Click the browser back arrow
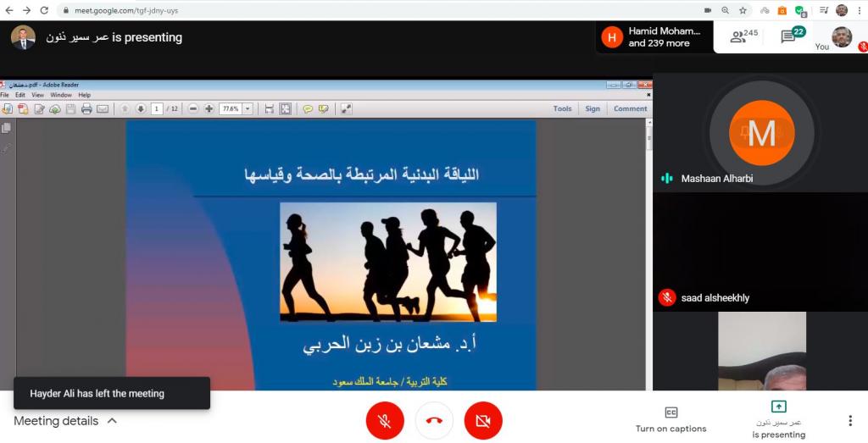The width and height of the screenshot is (868, 443). point(8,10)
